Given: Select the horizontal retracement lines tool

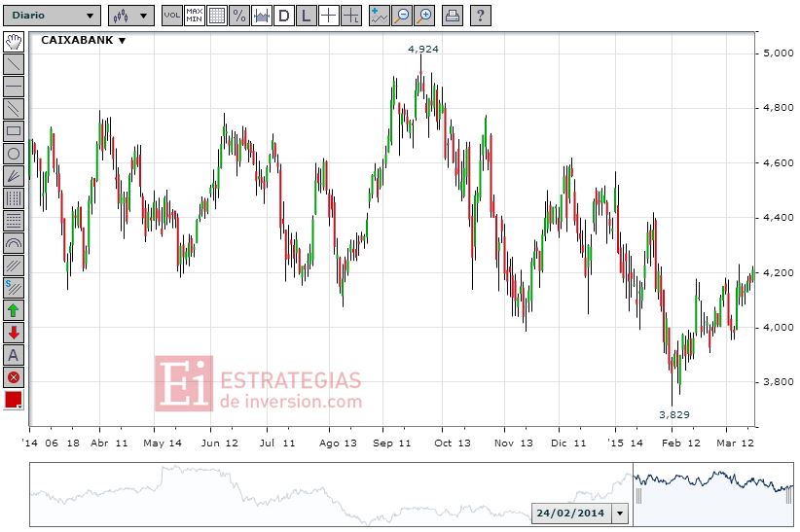Looking at the screenshot, I should [14, 221].
